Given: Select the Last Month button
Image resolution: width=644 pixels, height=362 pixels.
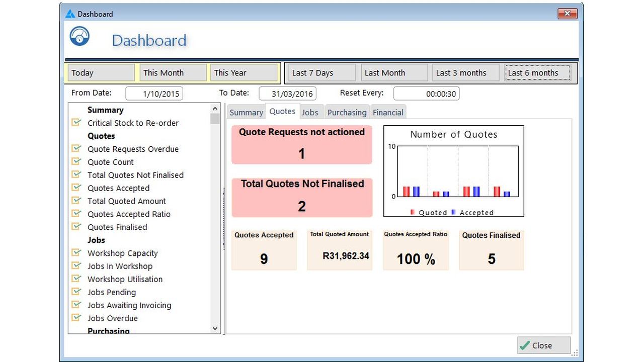Looking at the screenshot, I should click(x=394, y=72).
